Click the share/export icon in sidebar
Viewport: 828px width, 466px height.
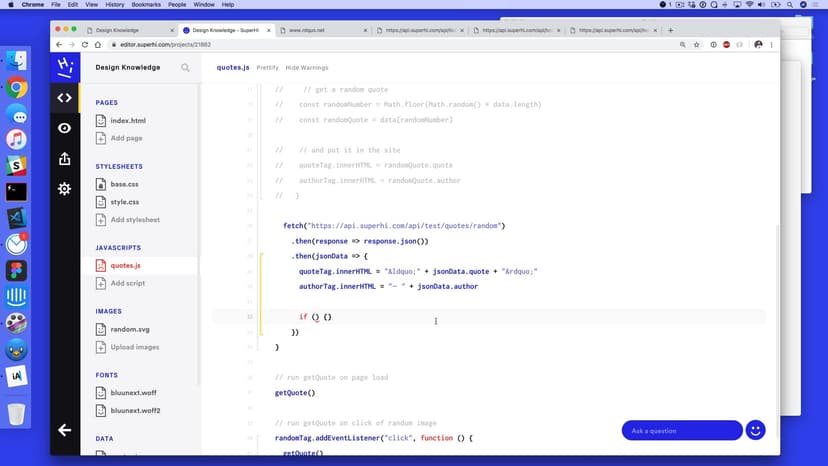[65, 159]
